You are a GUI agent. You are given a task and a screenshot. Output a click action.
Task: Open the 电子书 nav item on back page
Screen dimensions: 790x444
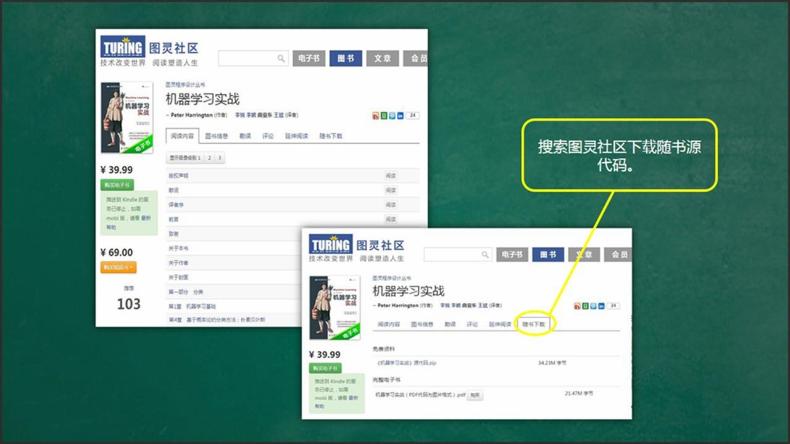tap(309, 58)
